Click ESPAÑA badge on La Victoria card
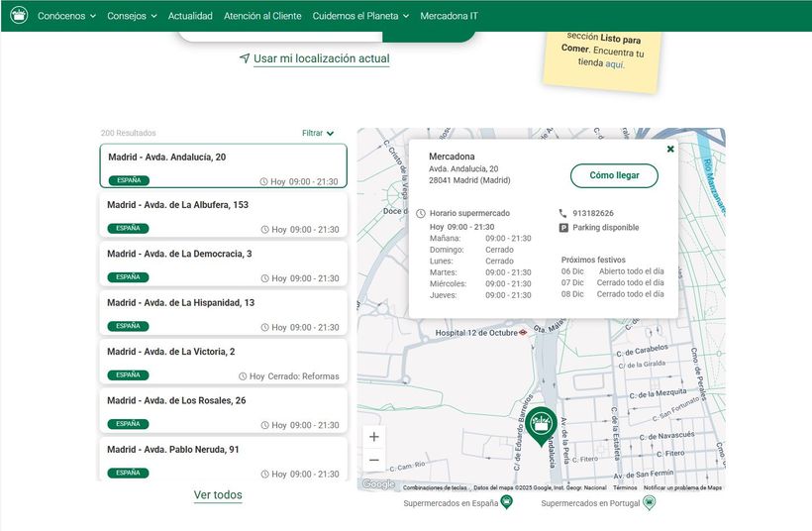The height and width of the screenshot is (531, 812). tap(128, 375)
